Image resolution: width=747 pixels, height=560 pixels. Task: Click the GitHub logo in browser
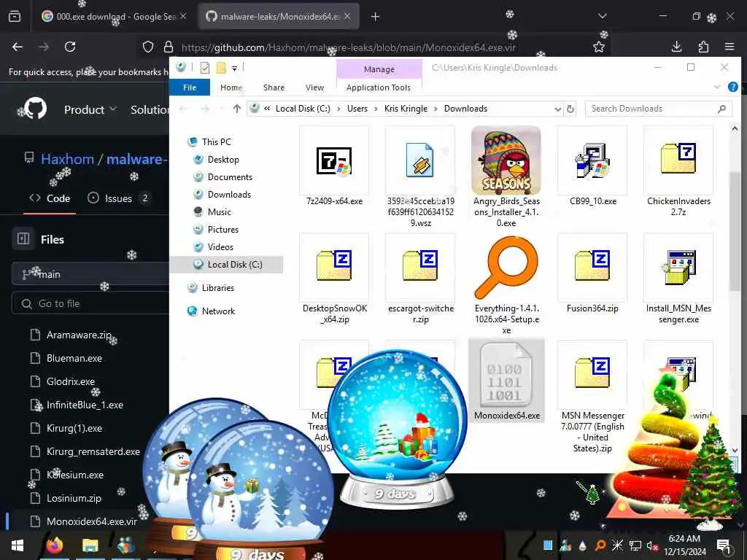coord(36,109)
